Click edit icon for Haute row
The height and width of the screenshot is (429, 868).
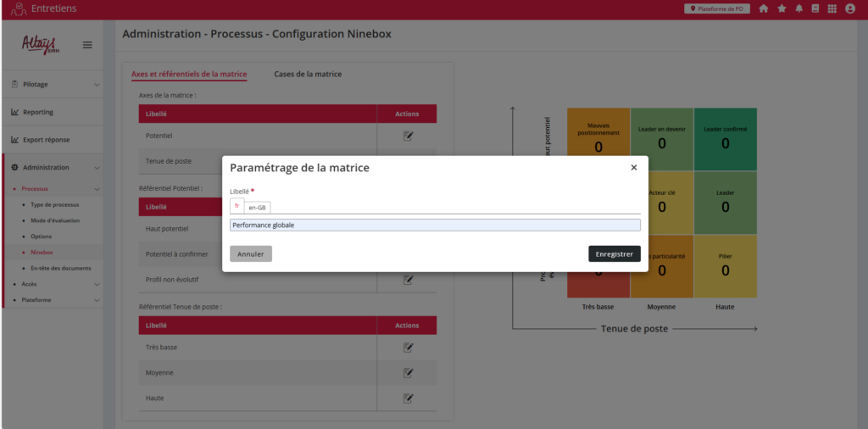tap(408, 398)
